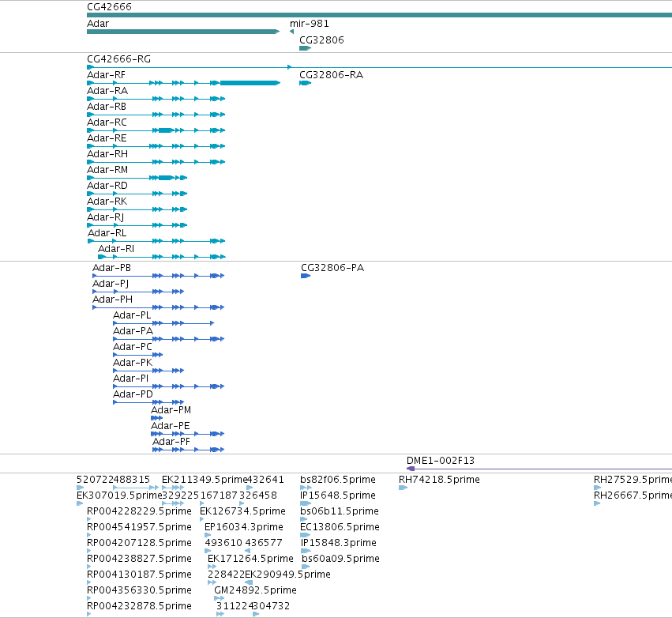Click EST label RP004232878.5prime
Screen dimensions: 672x618
[139, 606]
